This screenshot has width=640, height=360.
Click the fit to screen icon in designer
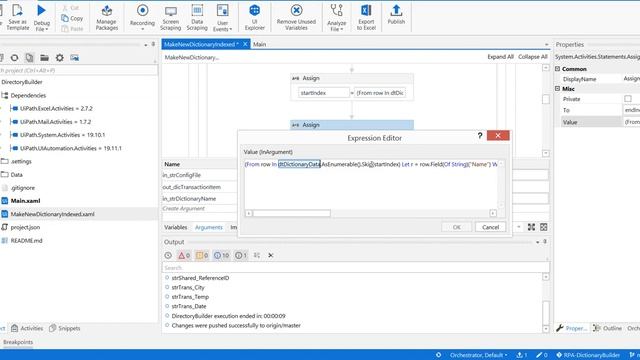[531, 227]
